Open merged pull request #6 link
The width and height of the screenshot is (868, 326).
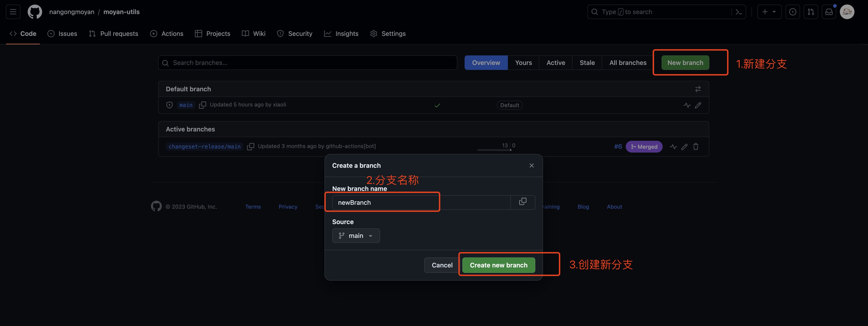point(618,146)
